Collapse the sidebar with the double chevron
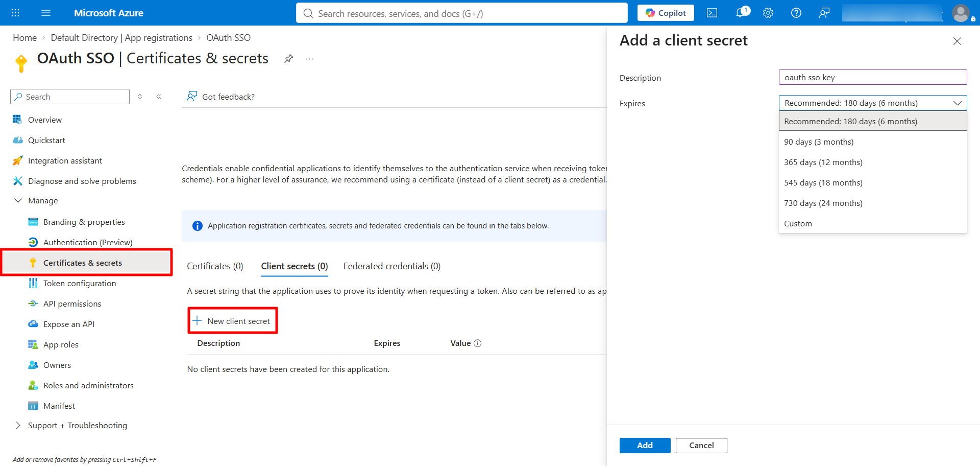Image resolution: width=980 pixels, height=466 pixels. click(x=159, y=97)
